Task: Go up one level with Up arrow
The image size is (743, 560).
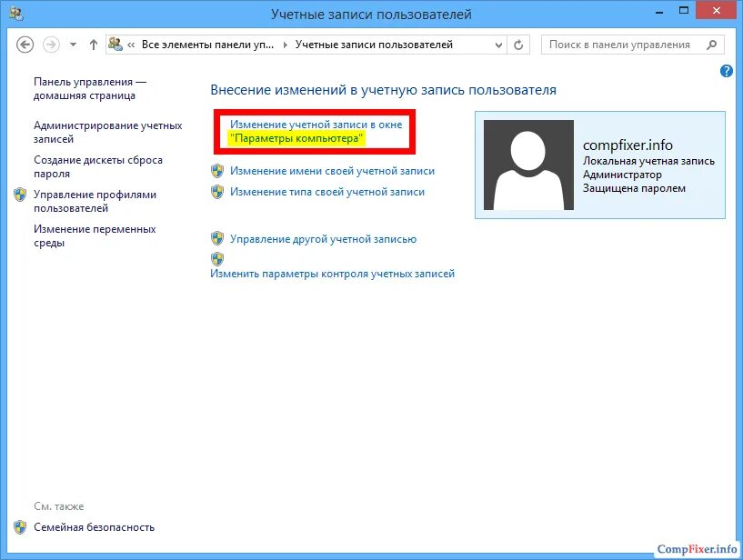Action: [94, 45]
